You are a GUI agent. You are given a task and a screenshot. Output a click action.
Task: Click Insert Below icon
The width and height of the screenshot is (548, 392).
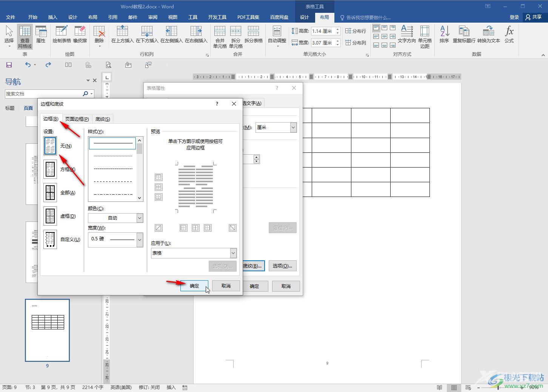[x=147, y=35]
